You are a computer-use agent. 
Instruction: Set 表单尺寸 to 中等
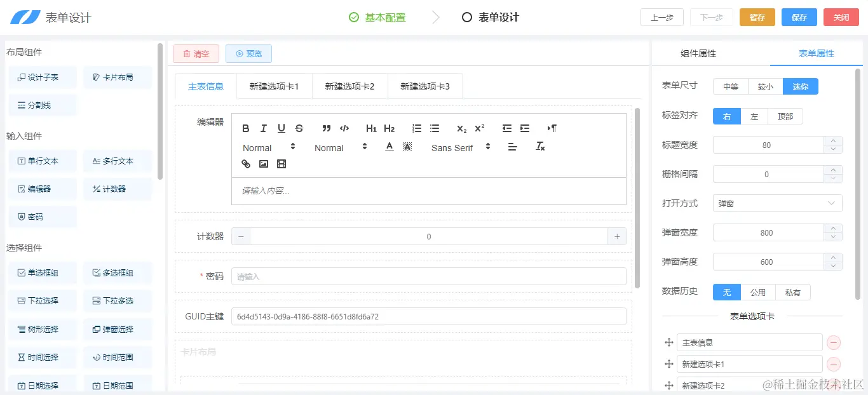729,85
